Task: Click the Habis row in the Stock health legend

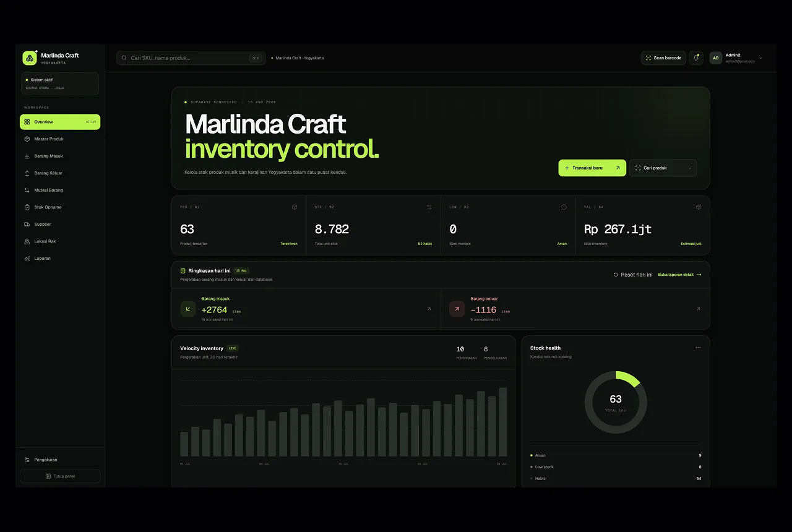Action: click(x=616, y=478)
